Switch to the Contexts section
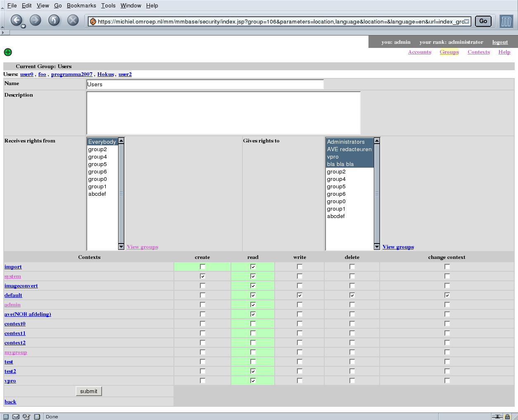This screenshot has height=420, width=518. [x=478, y=52]
